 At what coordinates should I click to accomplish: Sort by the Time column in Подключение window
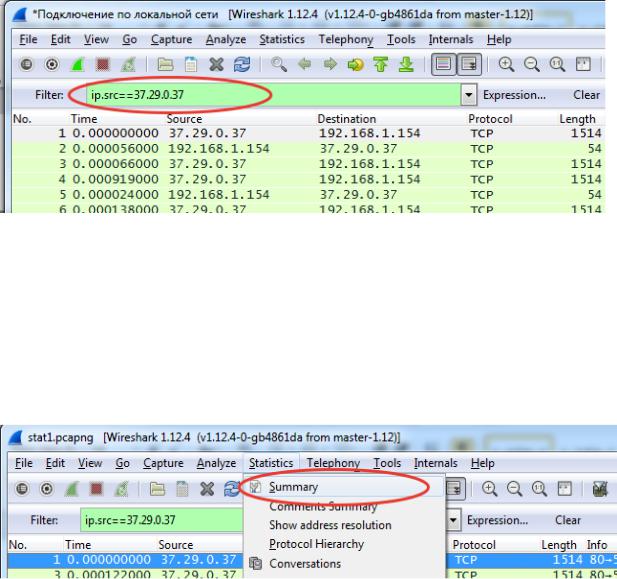tap(84, 118)
